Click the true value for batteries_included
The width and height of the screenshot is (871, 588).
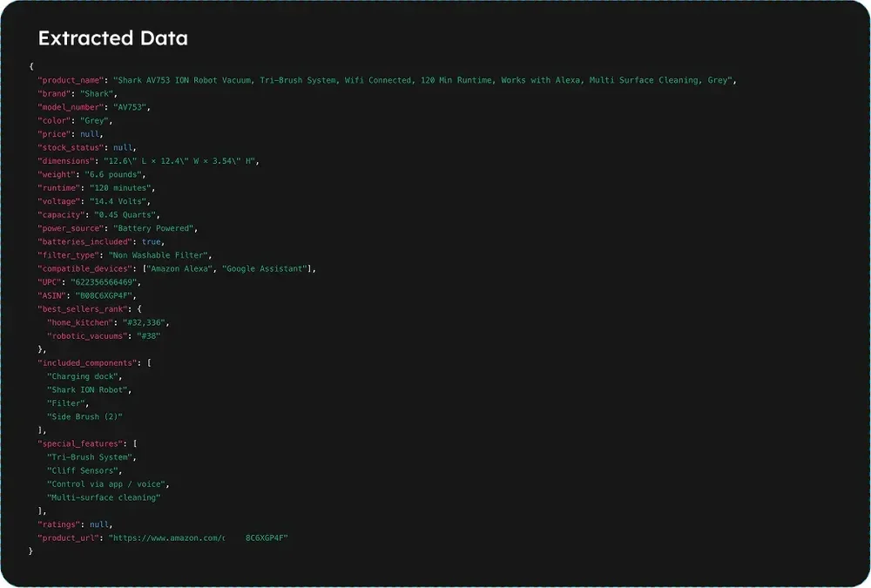pos(151,242)
